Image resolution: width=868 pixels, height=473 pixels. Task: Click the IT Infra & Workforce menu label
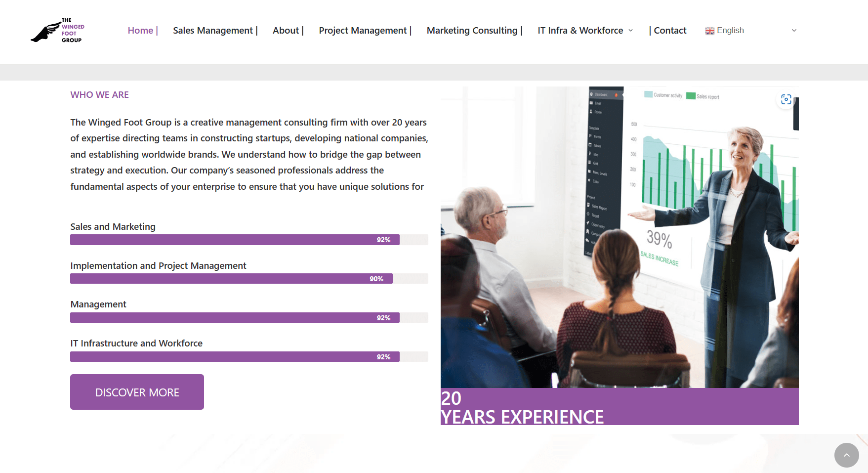580,31
